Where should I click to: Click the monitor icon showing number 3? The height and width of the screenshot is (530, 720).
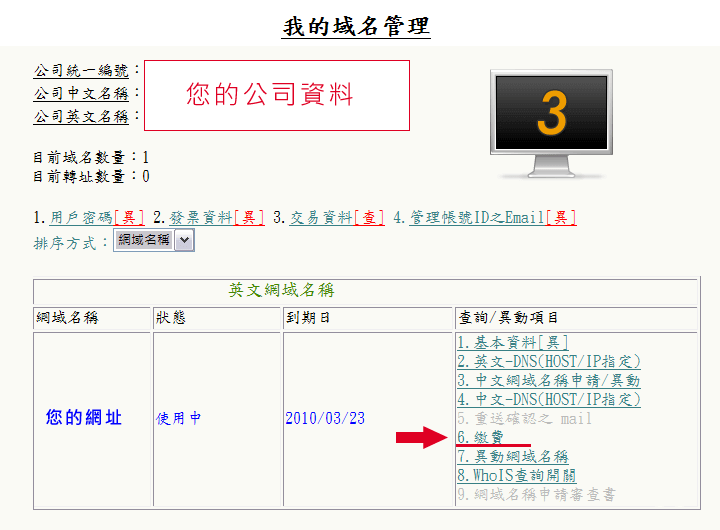tap(551, 123)
